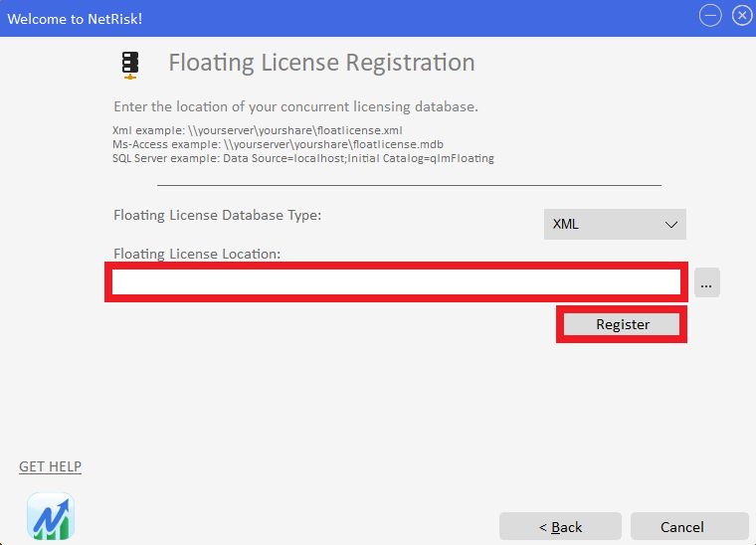This screenshot has width=756, height=545.
Task: Select the Ms-Access example path line
Action: tap(278, 144)
